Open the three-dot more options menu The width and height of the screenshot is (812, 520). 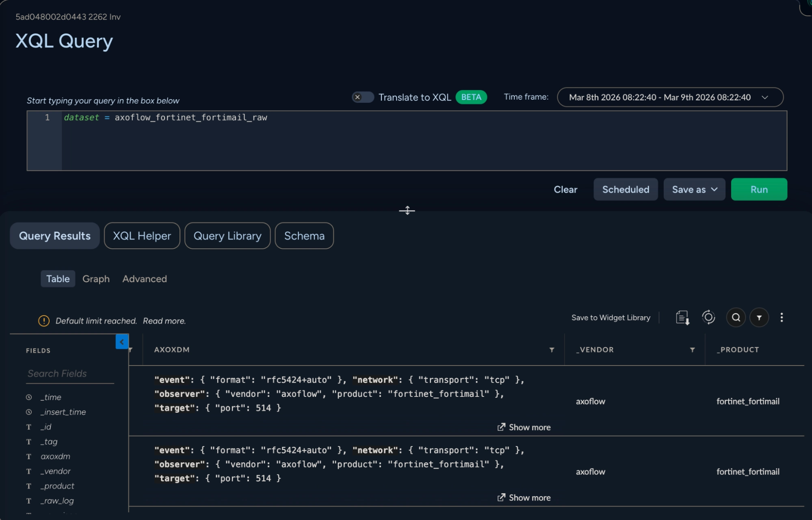tap(782, 318)
